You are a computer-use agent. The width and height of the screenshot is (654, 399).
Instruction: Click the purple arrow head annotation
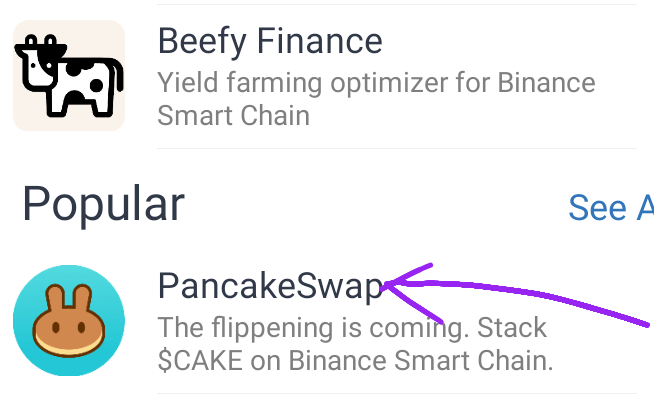click(409, 292)
